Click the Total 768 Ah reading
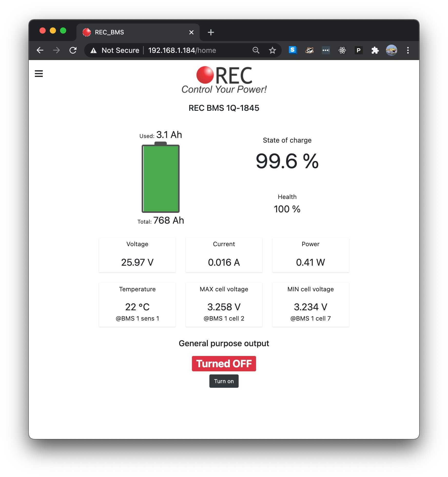 tap(161, 221)
